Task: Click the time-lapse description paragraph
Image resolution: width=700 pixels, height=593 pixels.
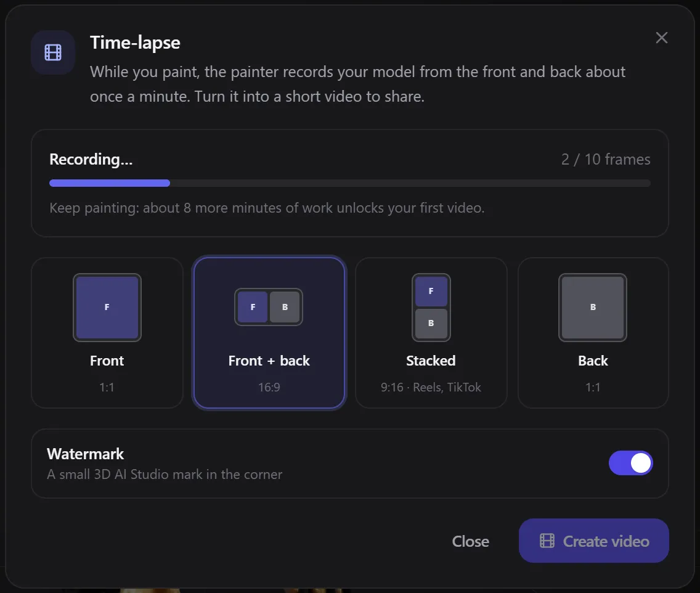Action: (x=357, y=84)
